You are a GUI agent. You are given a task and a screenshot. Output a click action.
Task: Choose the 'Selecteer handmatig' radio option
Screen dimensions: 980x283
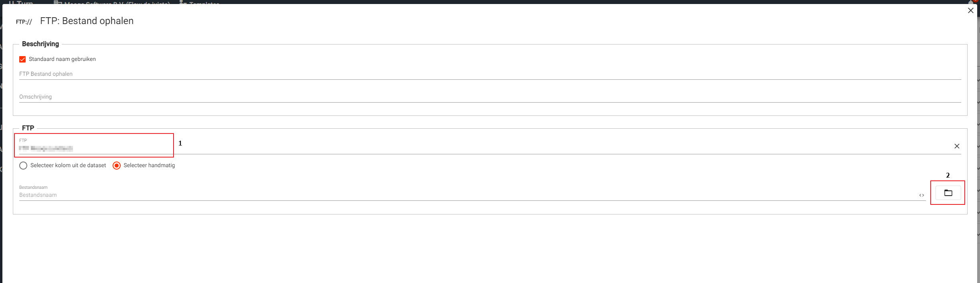pos(117,166)
